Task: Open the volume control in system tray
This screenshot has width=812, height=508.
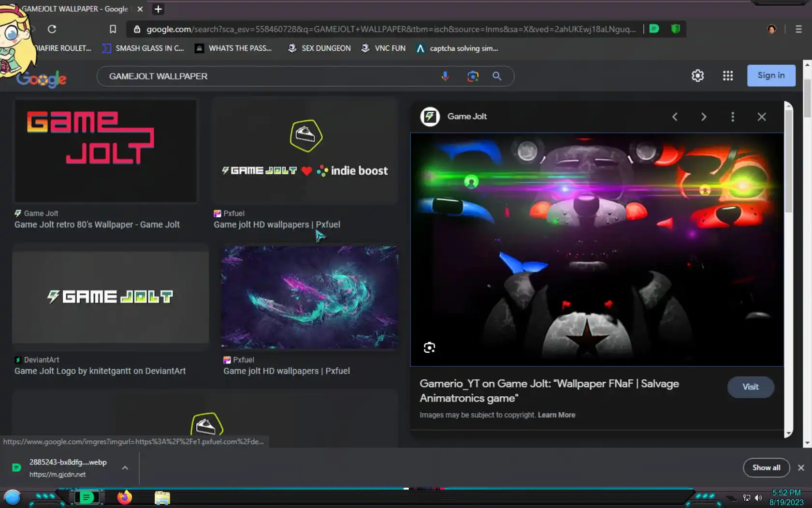Action: (x=758, y=498)
